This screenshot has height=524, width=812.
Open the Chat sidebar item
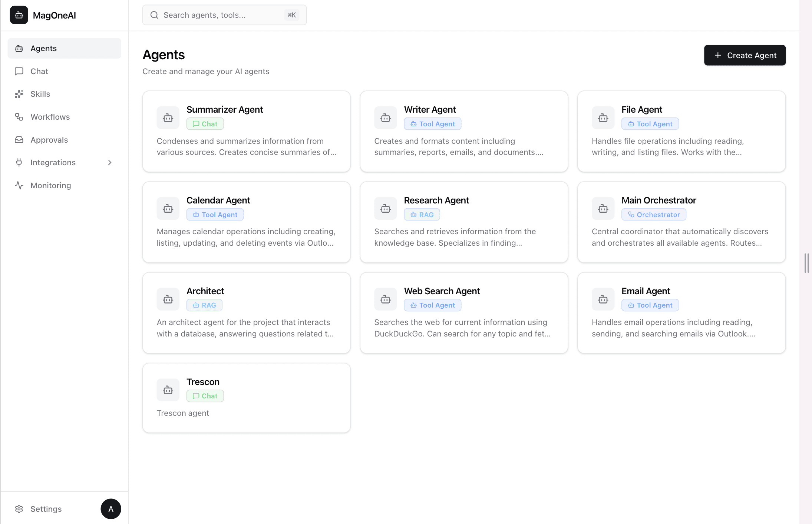point(39,71)
